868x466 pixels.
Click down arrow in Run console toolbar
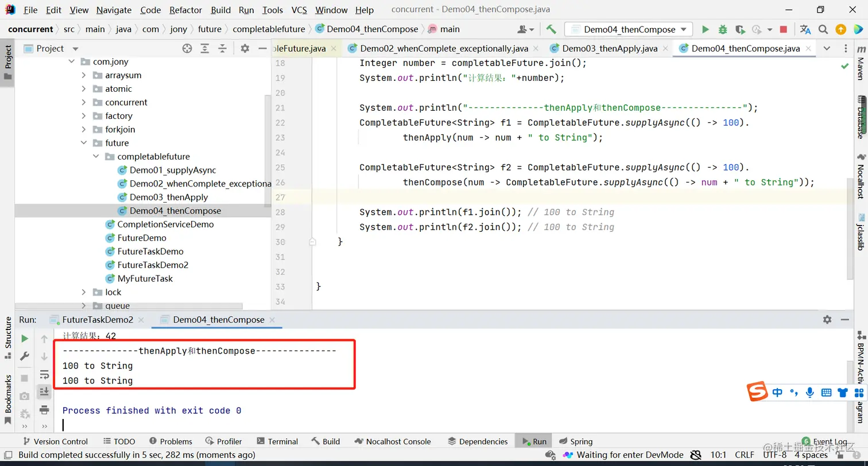coord(44,356)
